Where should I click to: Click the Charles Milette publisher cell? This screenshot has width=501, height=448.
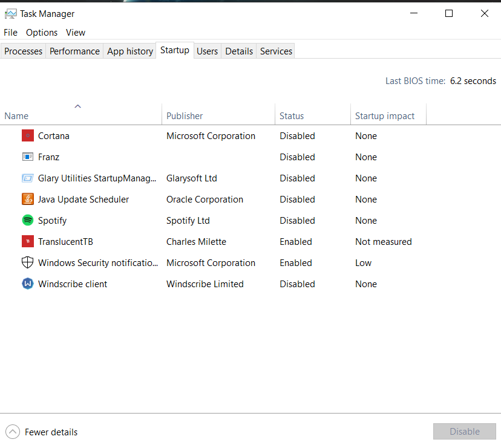tap(196, 241)
